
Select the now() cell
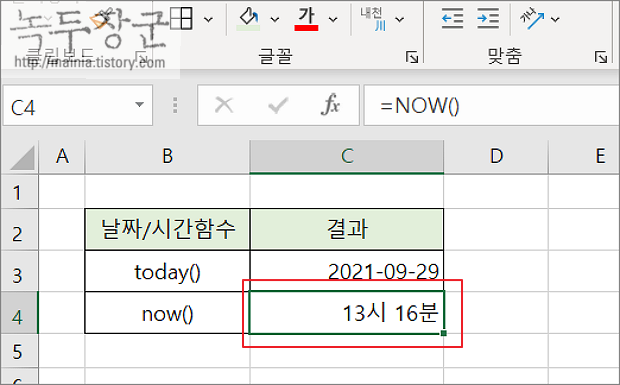[168, 313]
